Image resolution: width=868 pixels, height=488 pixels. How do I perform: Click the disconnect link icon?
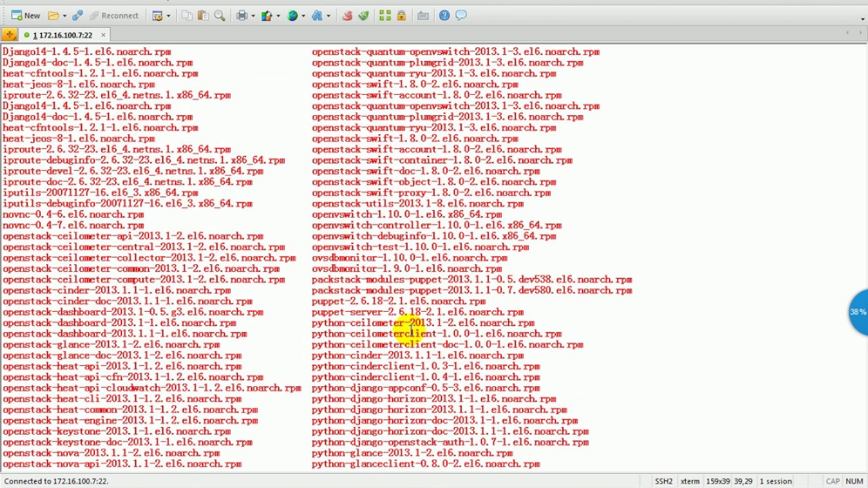click(x=77, y=15)
